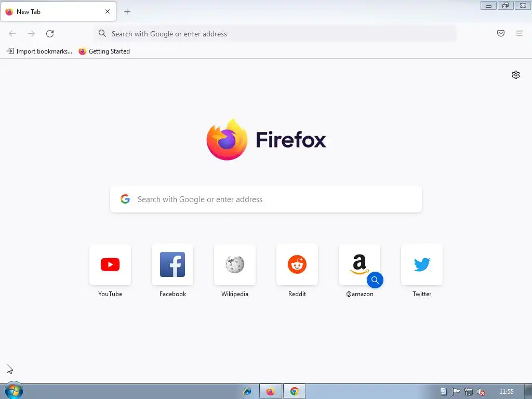This screenshot has height=399, width=532.
Task: Switch to Chrome in the taskbar
Action: tap(295, 392)
